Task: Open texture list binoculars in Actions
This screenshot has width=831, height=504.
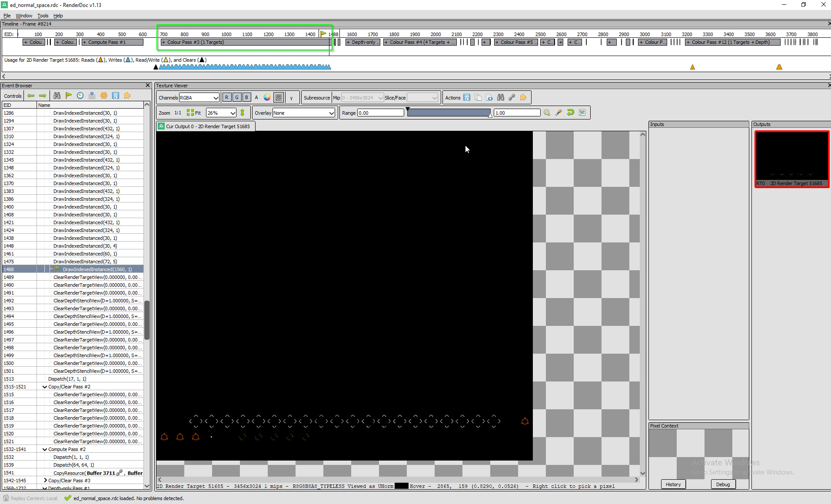Action: 501,97
